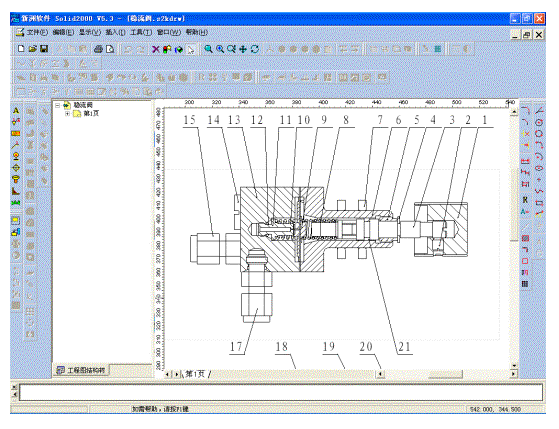Click the second blue-center zoom icon
Image resolution: width=559 pixels, height=429 pixels.
[x=220, y=49]
